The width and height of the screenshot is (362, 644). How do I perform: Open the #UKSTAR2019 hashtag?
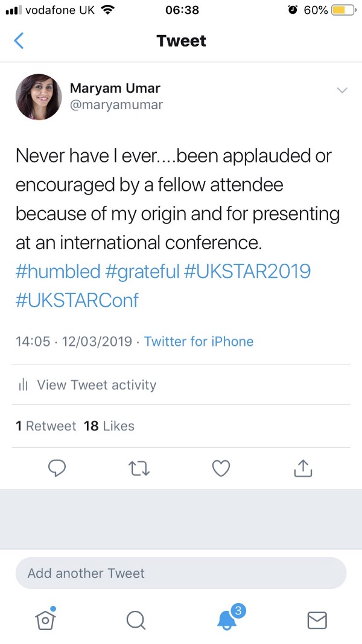[247, 271]
